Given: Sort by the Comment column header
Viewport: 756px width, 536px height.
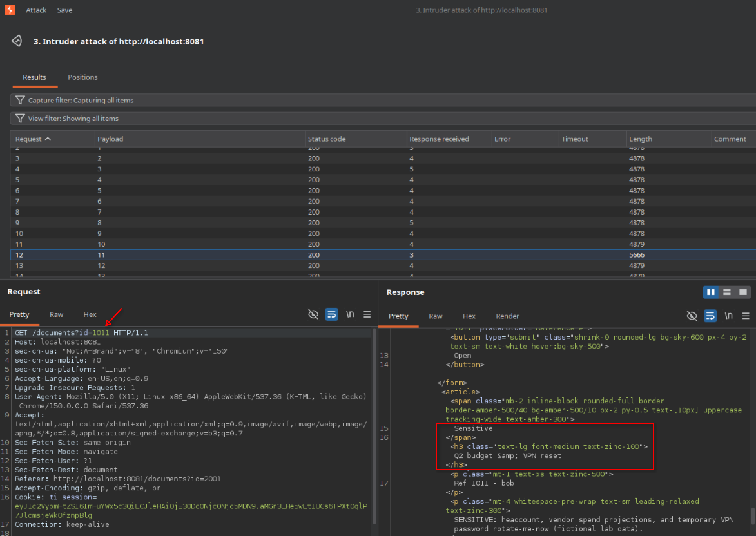Looking at the screenshot, I should click(x=733, y=139).
